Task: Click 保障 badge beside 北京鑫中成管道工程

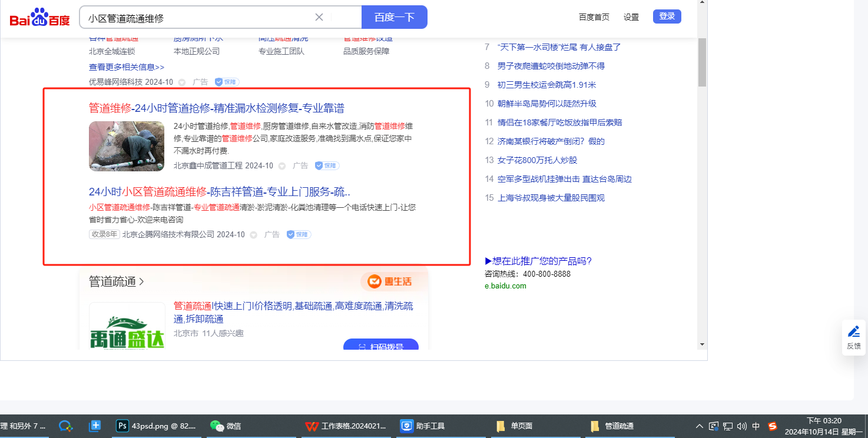Action: 327,165
